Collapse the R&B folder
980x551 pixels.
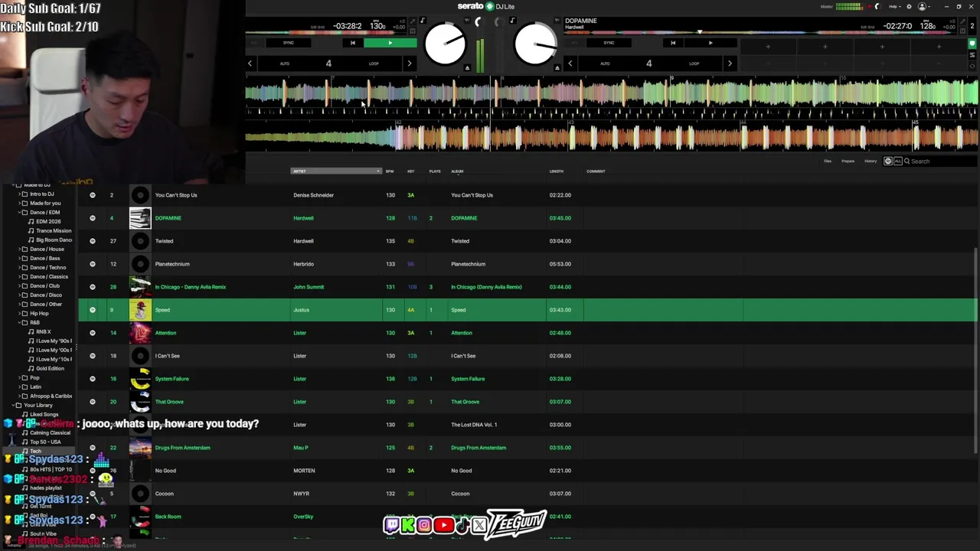coord(19,323)
